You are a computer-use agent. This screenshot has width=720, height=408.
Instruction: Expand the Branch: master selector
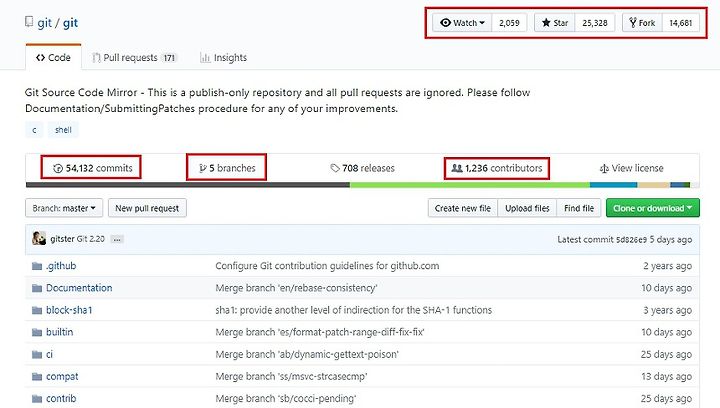(x=64, y=208)
